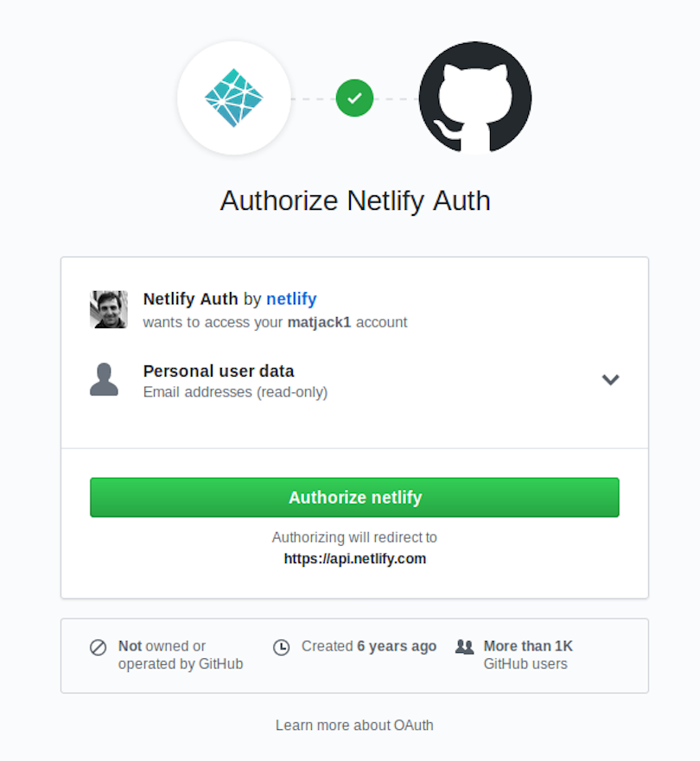Click the not-owned prohibition circle icon
The height and width of the screenshot is (761, 700).
98,648
